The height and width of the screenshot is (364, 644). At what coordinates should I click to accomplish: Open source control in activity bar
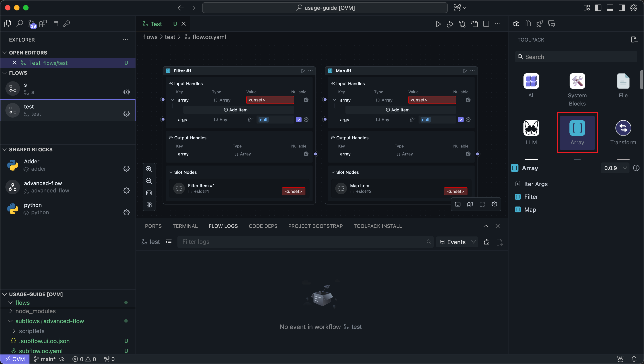pyautogui.click(x=32, y=24)
